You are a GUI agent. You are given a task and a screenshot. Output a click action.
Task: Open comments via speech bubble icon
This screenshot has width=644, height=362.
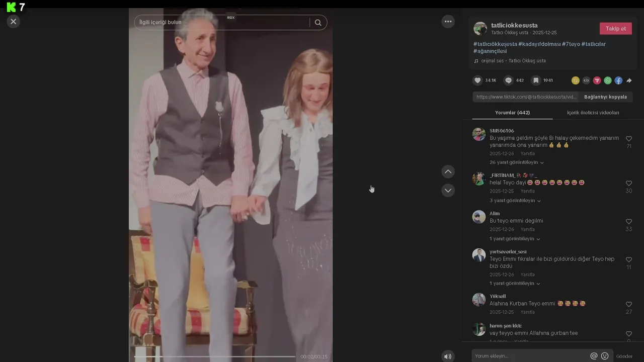(x=509, y=80)
